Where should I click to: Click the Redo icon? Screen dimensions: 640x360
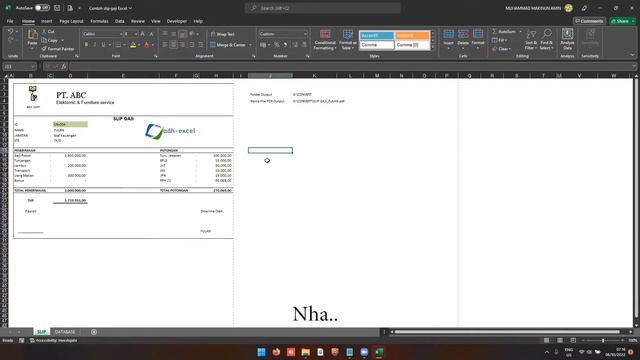(11, 40)
